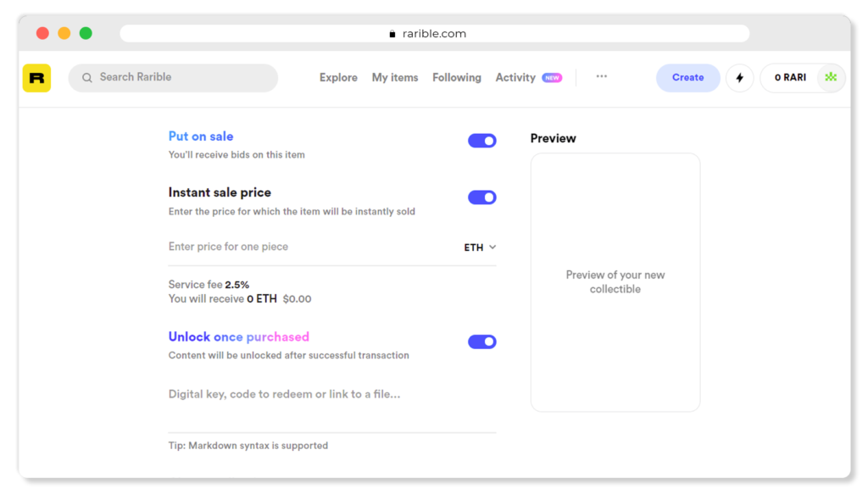Toggle the Put on sale switch
The width and height of the screenshot is (868, 500).
tap(481, 141)
